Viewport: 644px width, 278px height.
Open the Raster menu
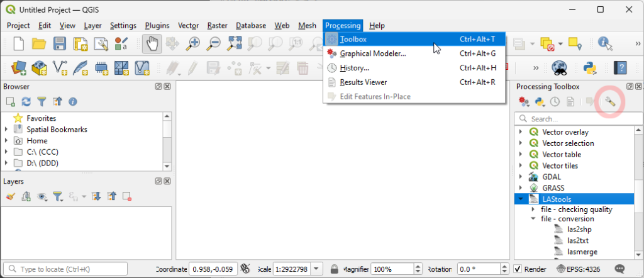coord(217,25)
